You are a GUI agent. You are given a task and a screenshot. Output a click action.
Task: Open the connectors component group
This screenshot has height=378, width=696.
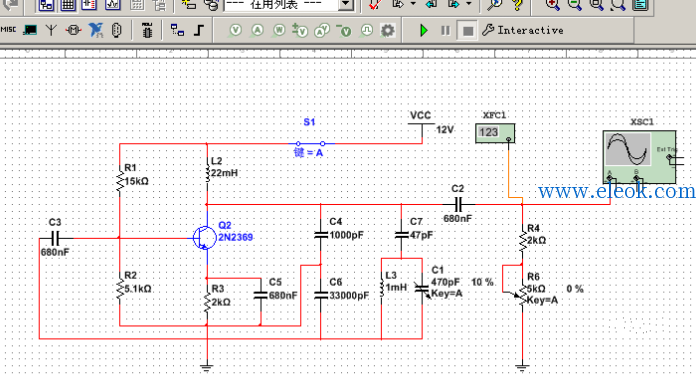pyautogui.click(x=116, y=30)
